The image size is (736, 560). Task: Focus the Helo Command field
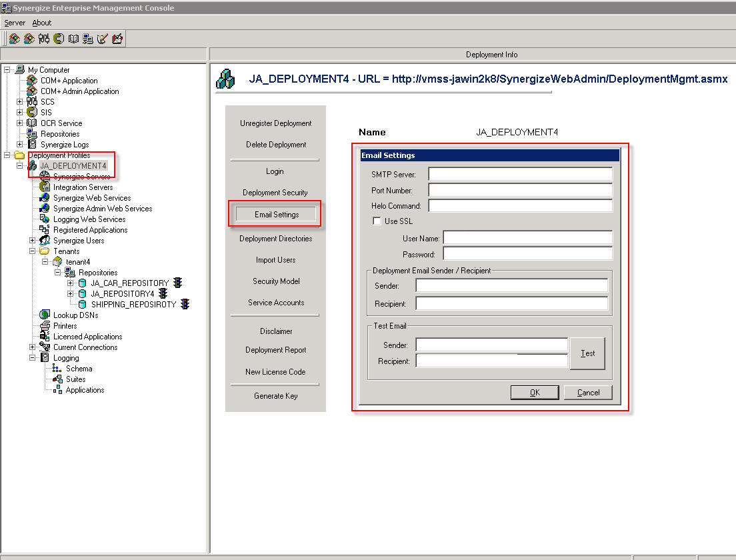point(521,205)
